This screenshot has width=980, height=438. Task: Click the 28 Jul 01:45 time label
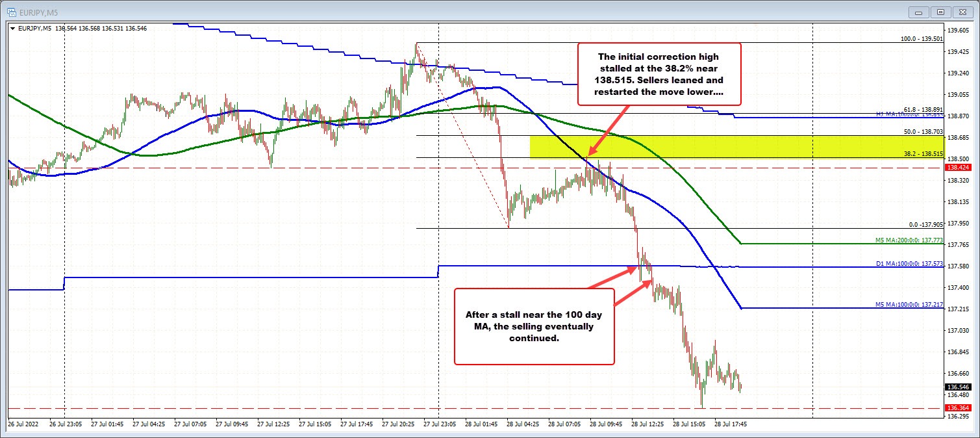483,423
